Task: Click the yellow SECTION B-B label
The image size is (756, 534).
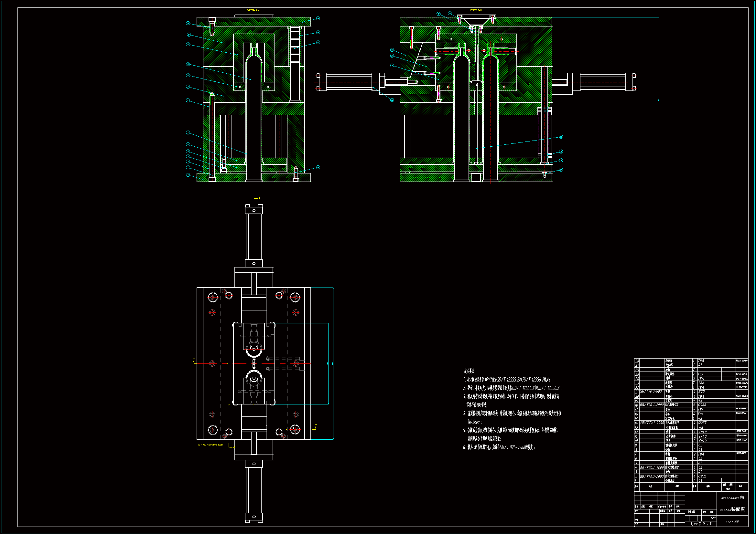Action: tap(475, 11)
